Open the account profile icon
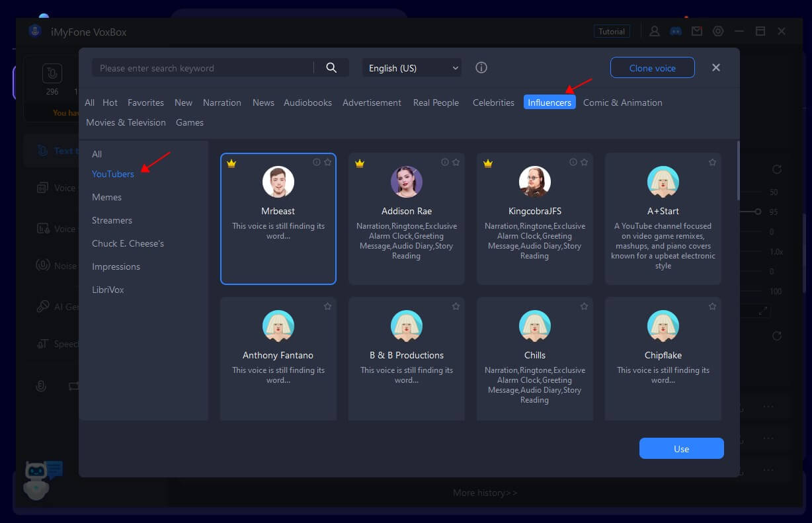 (654, 30)
